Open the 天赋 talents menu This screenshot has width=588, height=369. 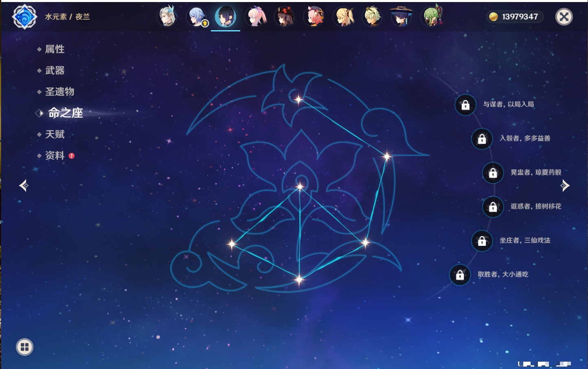coord(55,134)
